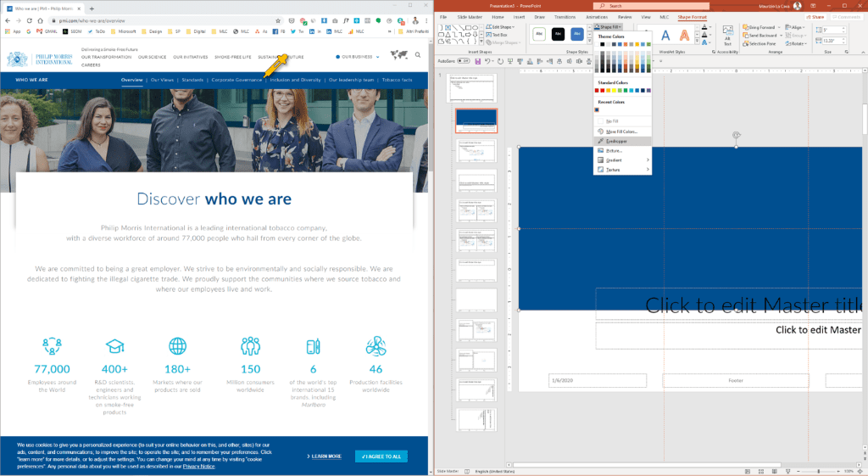868x476 pixels.
Task: Select No Fill option in Shape Fill menu
Action: (x=622, y=120)
